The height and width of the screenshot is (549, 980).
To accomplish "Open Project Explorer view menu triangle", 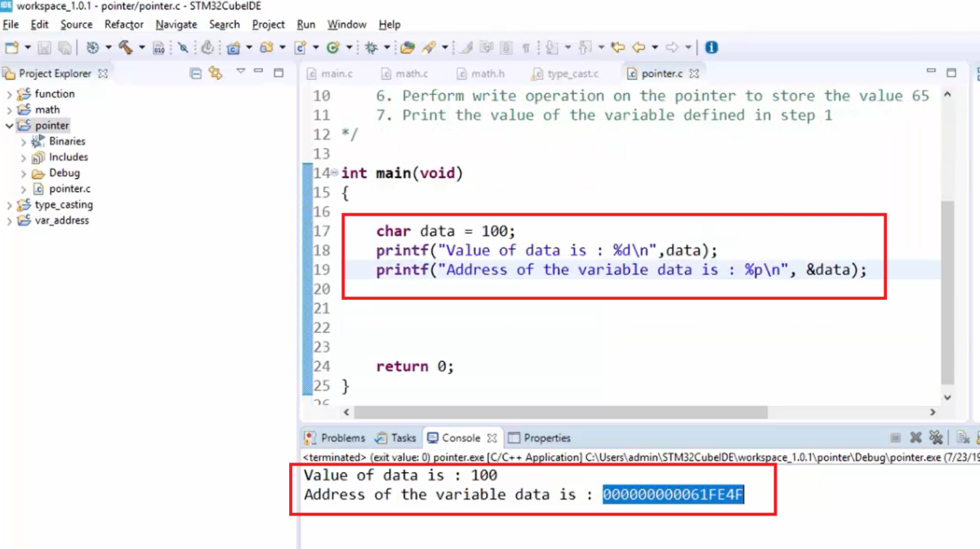I will tap(240, 71).
